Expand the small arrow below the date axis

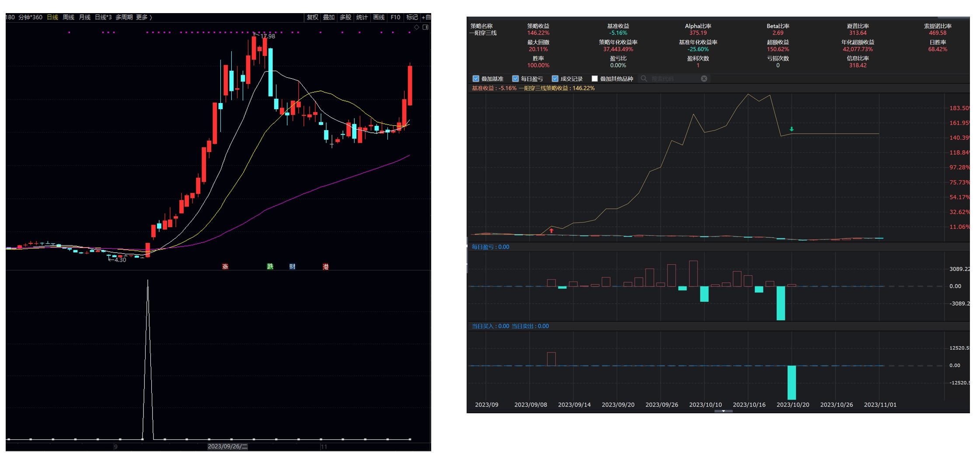click(x=723, y=411)
